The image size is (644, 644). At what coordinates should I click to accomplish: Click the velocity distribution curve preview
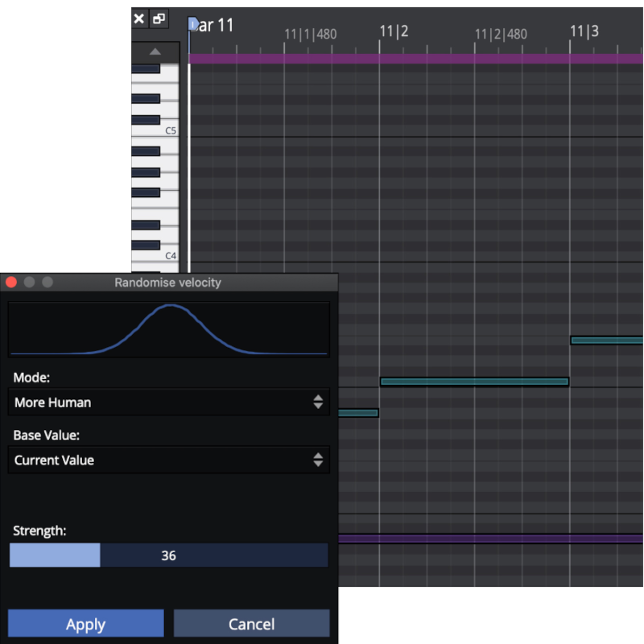click(168, 329)
